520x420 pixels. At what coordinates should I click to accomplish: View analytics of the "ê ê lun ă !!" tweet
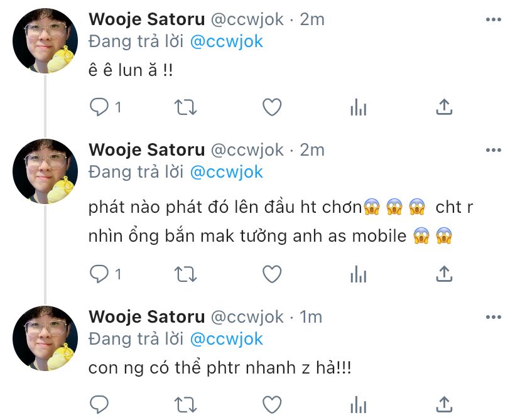click(x=358, y=107)
